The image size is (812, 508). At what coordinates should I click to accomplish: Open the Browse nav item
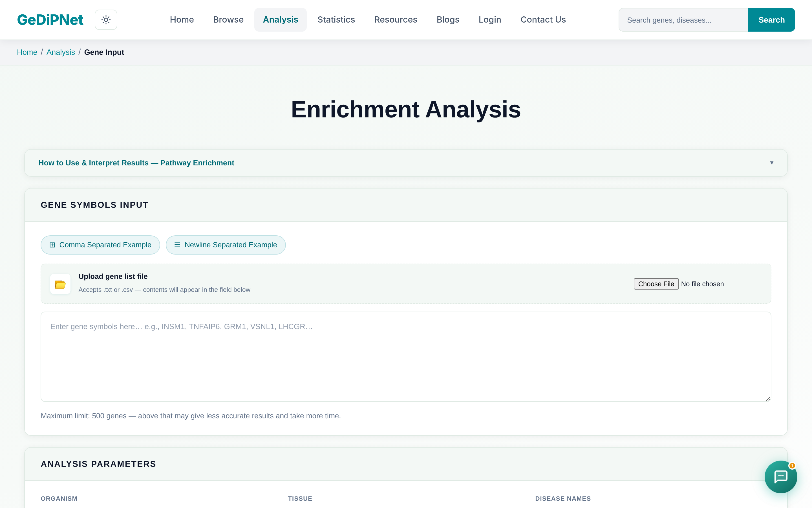pyautogui.click(x=228, y=20)
